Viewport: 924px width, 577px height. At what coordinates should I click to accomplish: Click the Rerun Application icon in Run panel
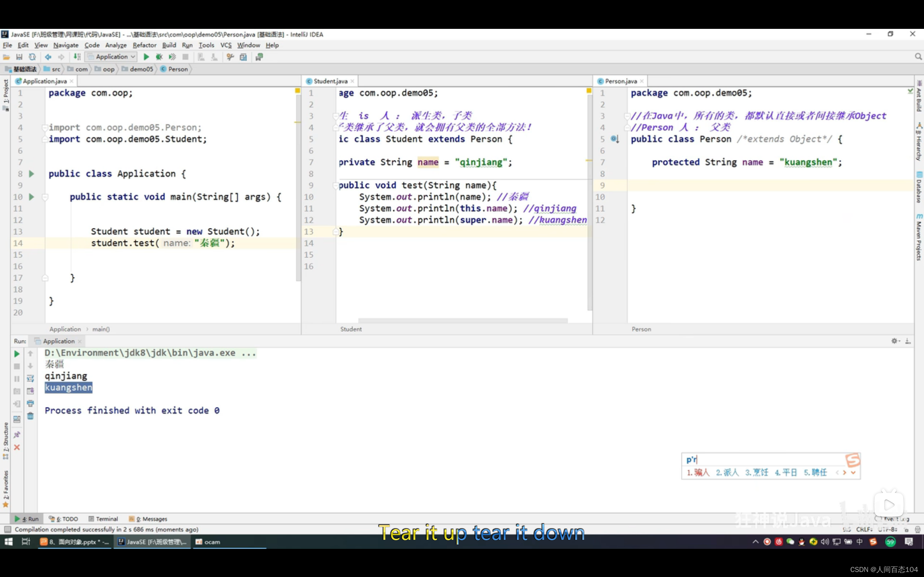17,354
